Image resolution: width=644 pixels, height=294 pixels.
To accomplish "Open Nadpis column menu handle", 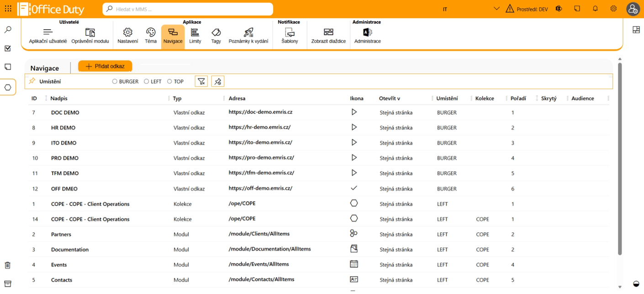I will coord(169,98).
